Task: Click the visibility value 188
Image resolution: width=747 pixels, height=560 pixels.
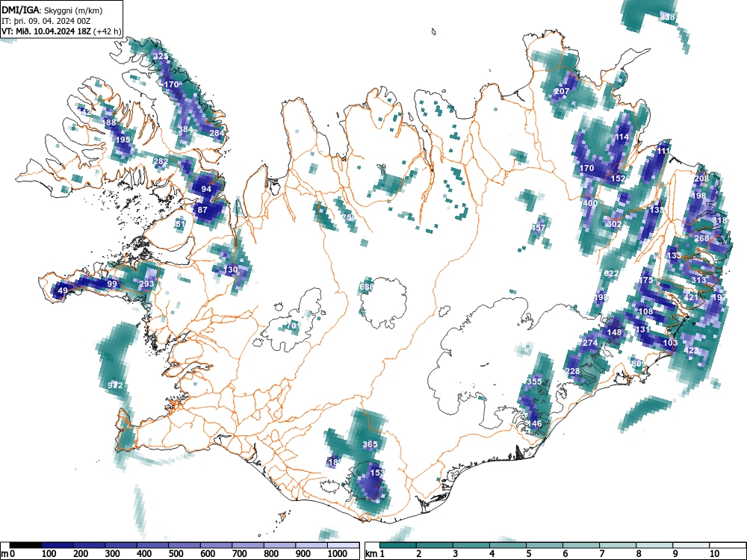Action: (x=108, y=123)
